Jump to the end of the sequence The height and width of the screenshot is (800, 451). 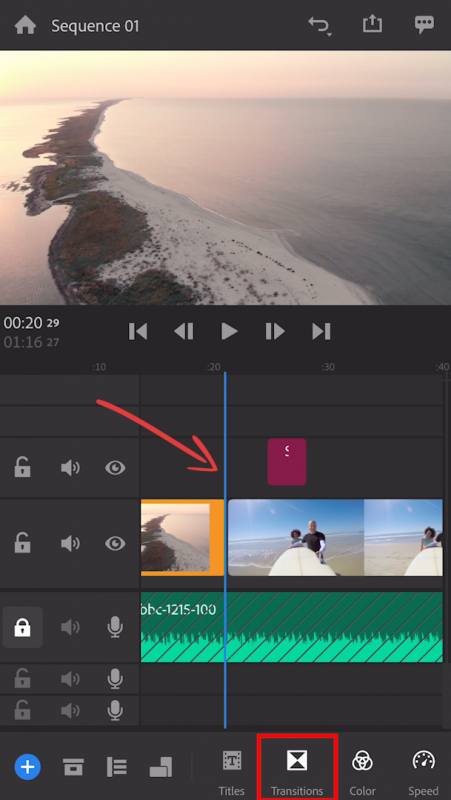point(321,332)
